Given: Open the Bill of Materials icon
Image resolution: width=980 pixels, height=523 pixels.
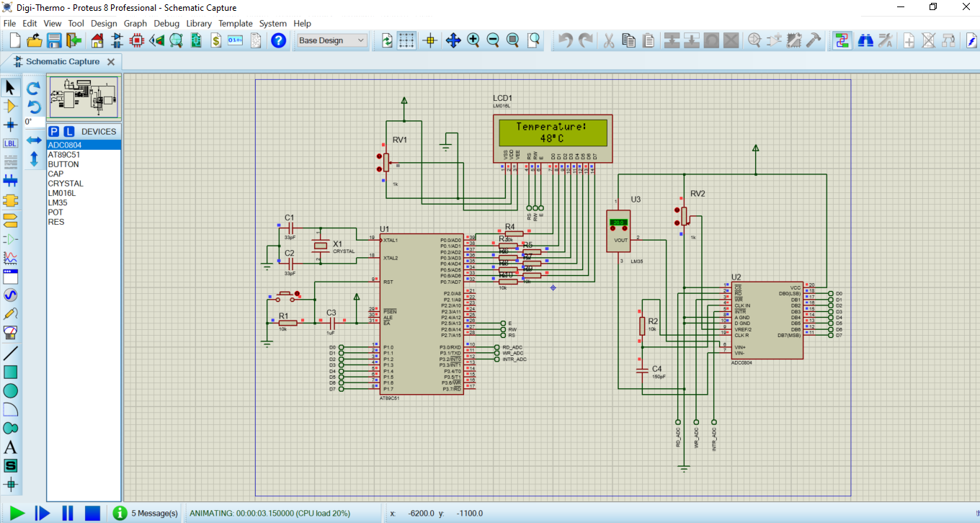Looking at the screenshot, I should [x=216, y=40].
